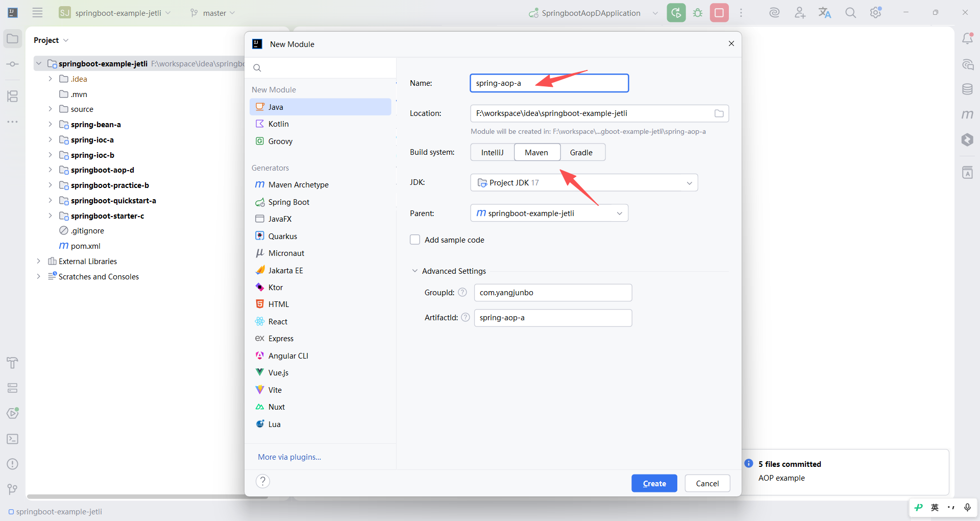Image resolution: width=980 pixels, height=521 pixels.
Task: Select the Jakarta EE generator
Action: pyautogui.click(x=321, y=270)
